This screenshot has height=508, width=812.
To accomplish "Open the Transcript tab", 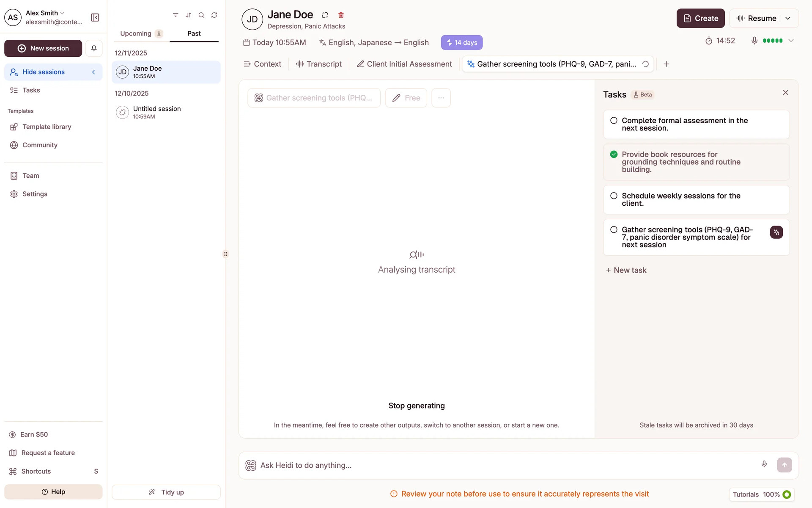I will [x=319, y=64].
